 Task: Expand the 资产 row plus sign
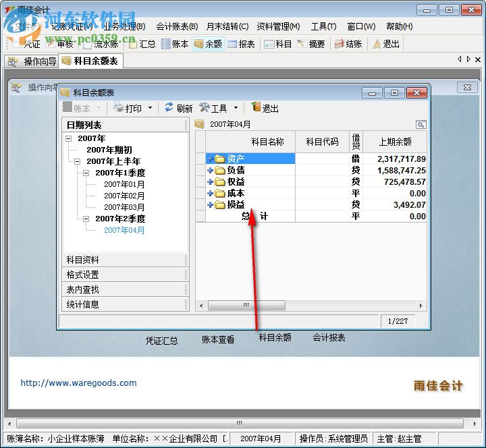[x=210, y=159]
